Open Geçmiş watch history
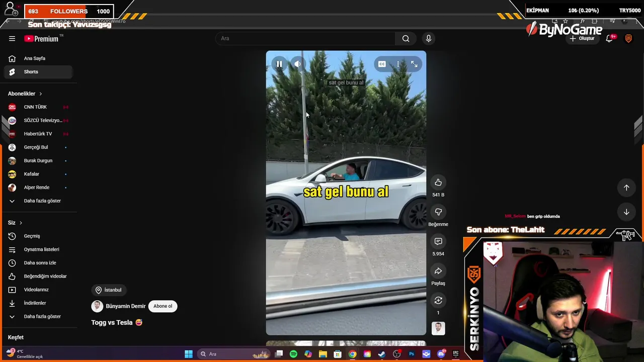 click(38, 236)
